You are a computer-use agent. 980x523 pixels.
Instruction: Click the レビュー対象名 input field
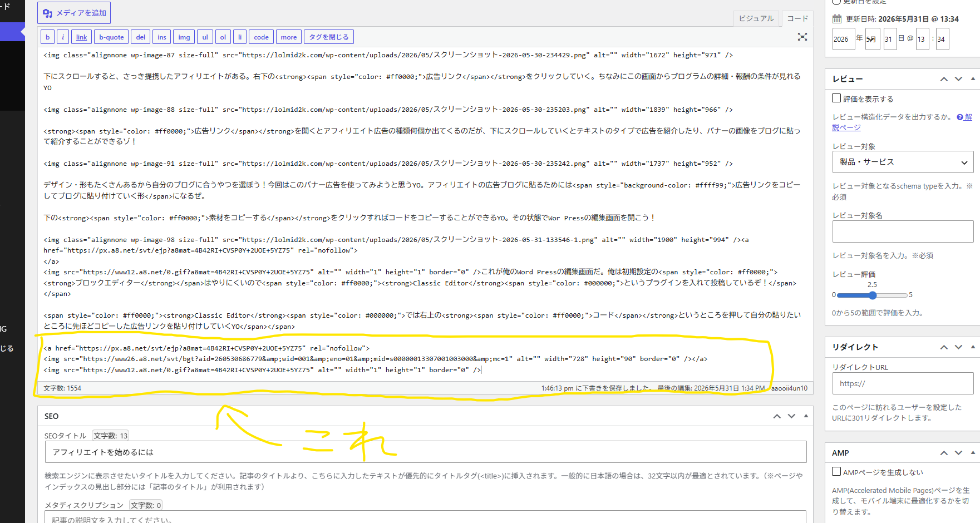[903, 231]
